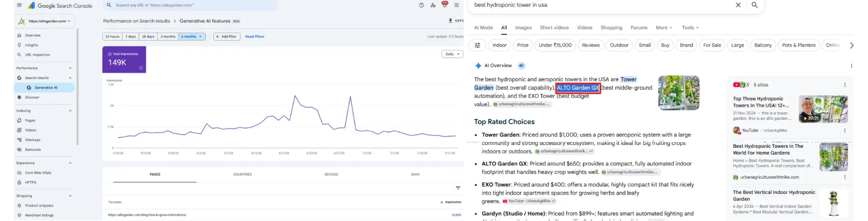
Task: Click the Pages icon under Indexing
Action: tap(19, 120)
